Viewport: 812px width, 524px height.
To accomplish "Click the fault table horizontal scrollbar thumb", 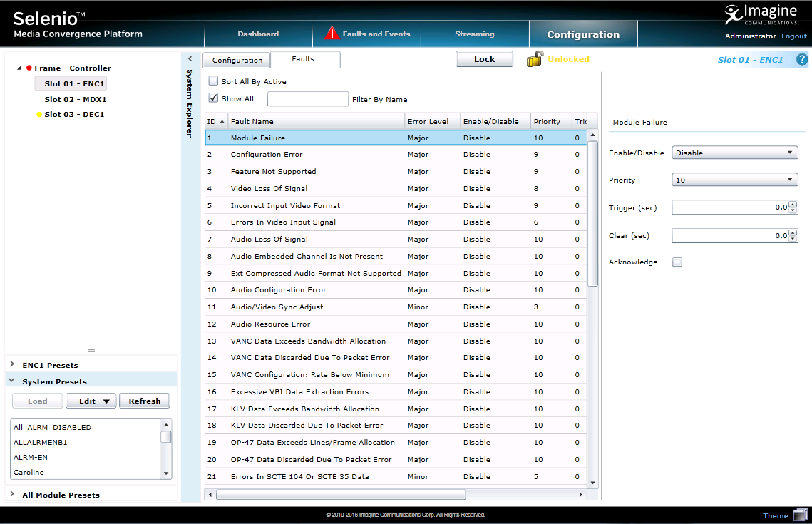I will [x=341, y=495].
